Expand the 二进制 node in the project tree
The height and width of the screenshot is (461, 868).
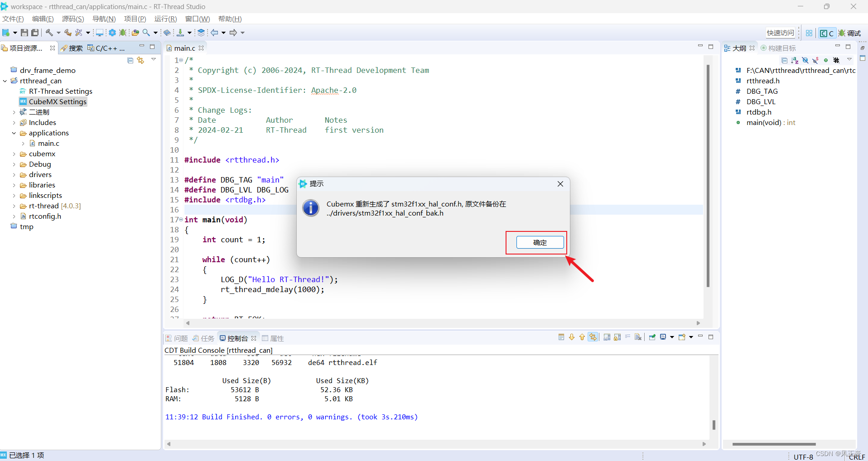[14, 112]
